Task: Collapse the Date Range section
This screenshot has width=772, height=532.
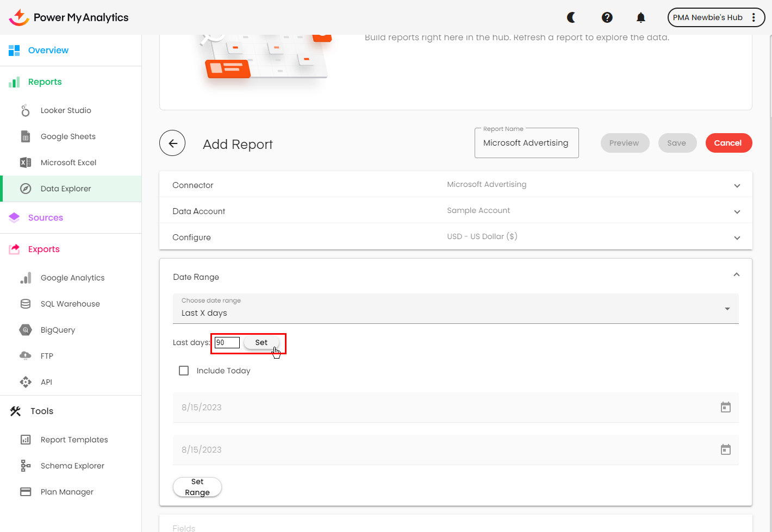Action: [736, 275]
